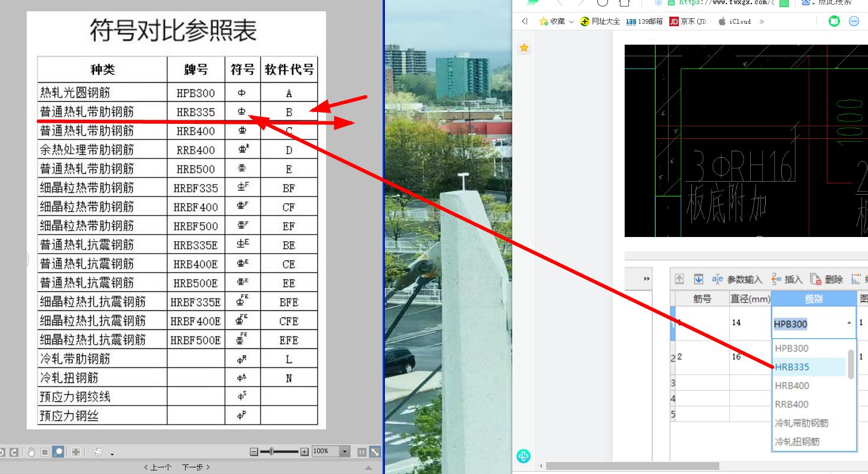The image size is (868, 474).
Task: Click the green icon after address URL
Action: click(784, 2)
